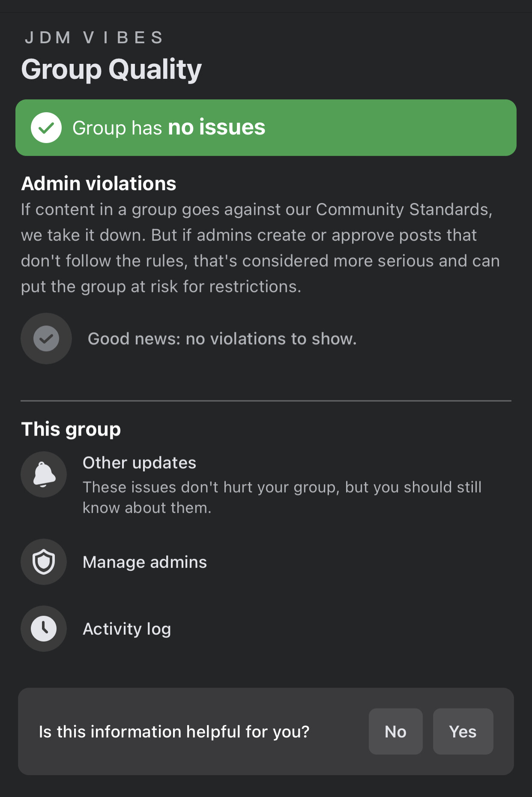Click the gray checkmark circle beside violations text
This screenshot has width=532, height=797.
tap(46, 338)
